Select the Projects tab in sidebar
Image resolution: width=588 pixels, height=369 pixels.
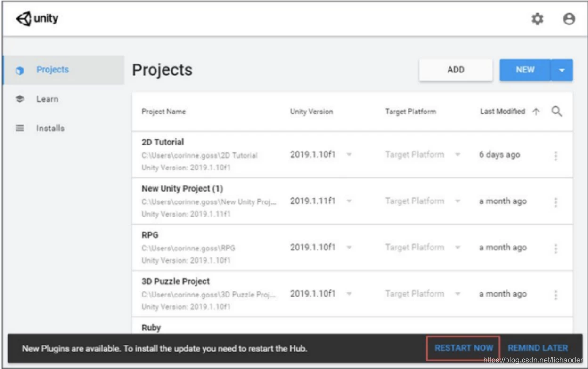coord(64,70)
